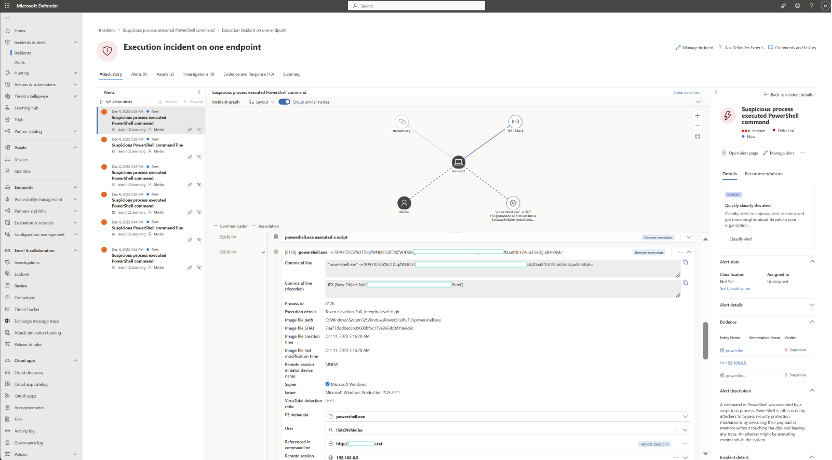Go Back to incident details
The height and width of the screenshot is (460, 832).
coord(788,95)
